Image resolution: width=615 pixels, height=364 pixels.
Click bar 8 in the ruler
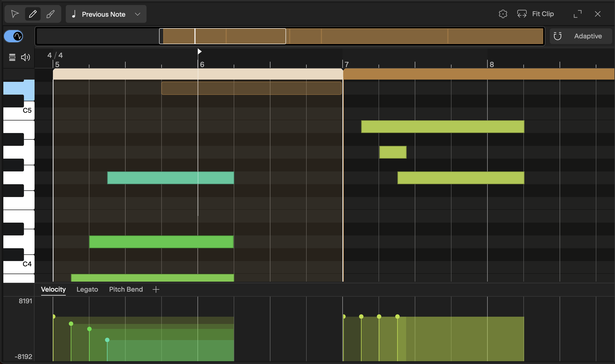(x=492, y=64)
